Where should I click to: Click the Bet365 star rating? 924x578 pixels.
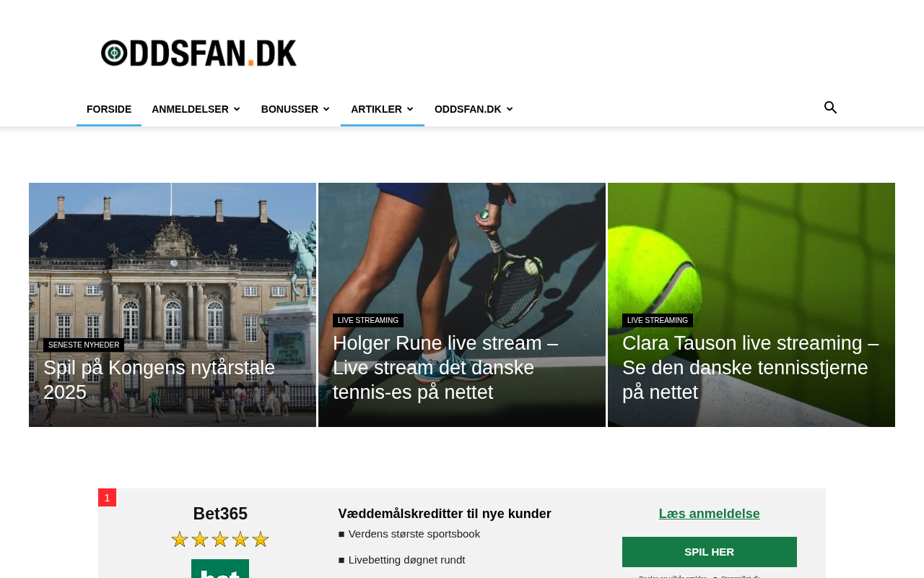coord(220,540)
